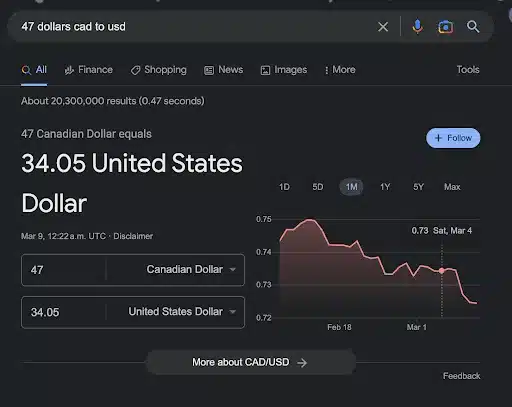This screenshot has width=512, height=407.
Task: Open search by image camera icon
Action: coord(445,27)
